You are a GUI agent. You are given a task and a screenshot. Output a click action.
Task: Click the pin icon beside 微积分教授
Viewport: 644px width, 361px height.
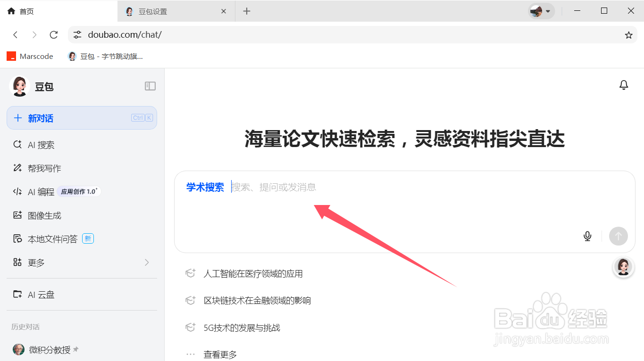75,349
